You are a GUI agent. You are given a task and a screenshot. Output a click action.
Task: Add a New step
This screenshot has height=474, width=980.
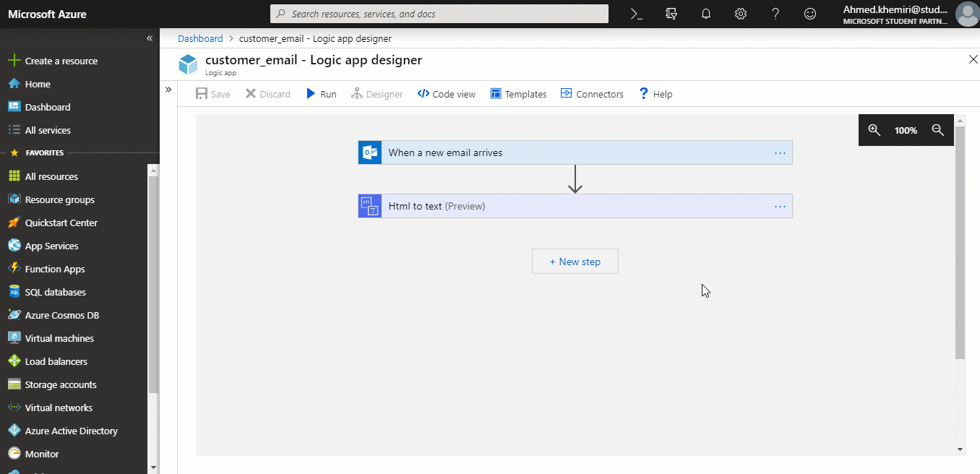coord(575,262)
